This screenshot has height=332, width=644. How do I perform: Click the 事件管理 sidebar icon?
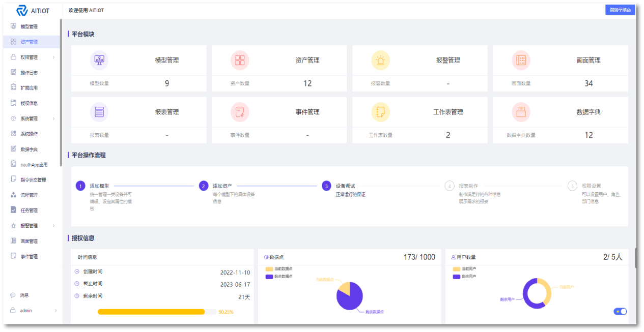[14, 256]
